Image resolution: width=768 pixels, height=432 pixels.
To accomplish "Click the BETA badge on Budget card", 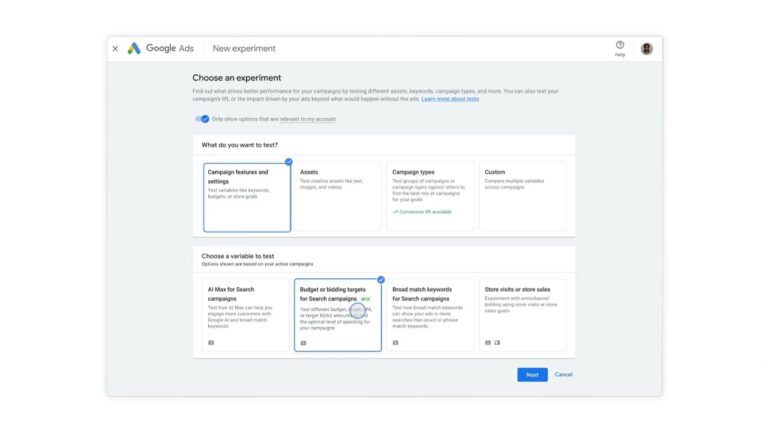I will click(365, 299).
